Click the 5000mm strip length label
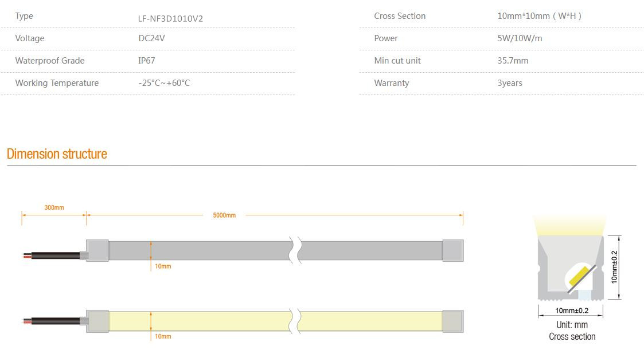This screenshot has height=354, width=644. coord(224,215)
